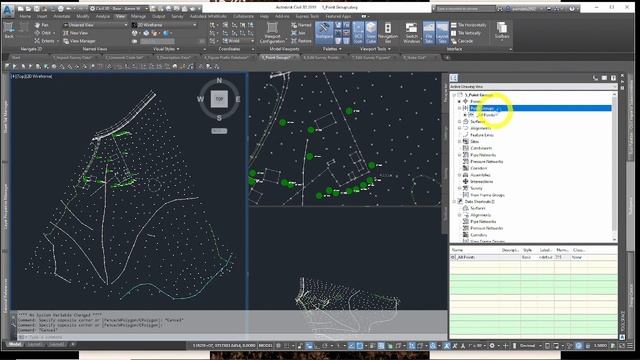This screenshot has width=640, height=360.
Task: Click the Plot icon in Quick Access Toolbar
Action: pyautogui.click(x=60, y=9)
